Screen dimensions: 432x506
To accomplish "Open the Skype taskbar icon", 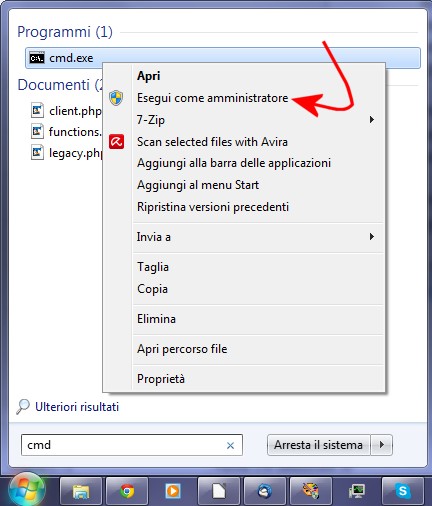I will [x=402, y=491].
